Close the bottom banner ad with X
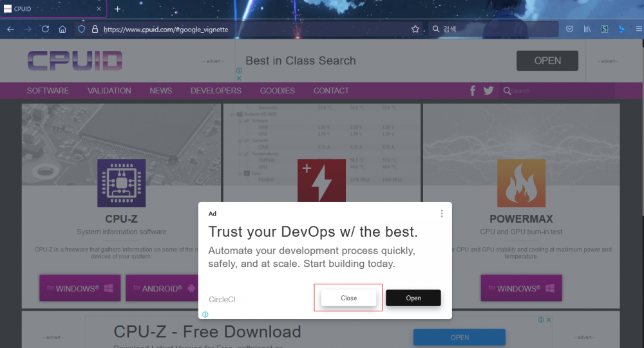 point(548,320)
